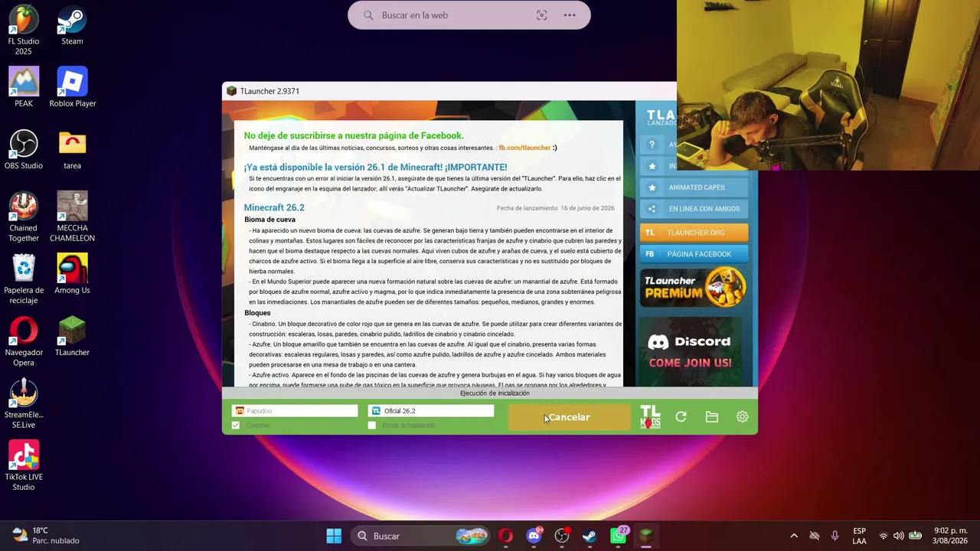Click 'Fecha de lanzamiento: 16 de junio de 2026'
Screen dimensions: 980x551
coord(555,208)
